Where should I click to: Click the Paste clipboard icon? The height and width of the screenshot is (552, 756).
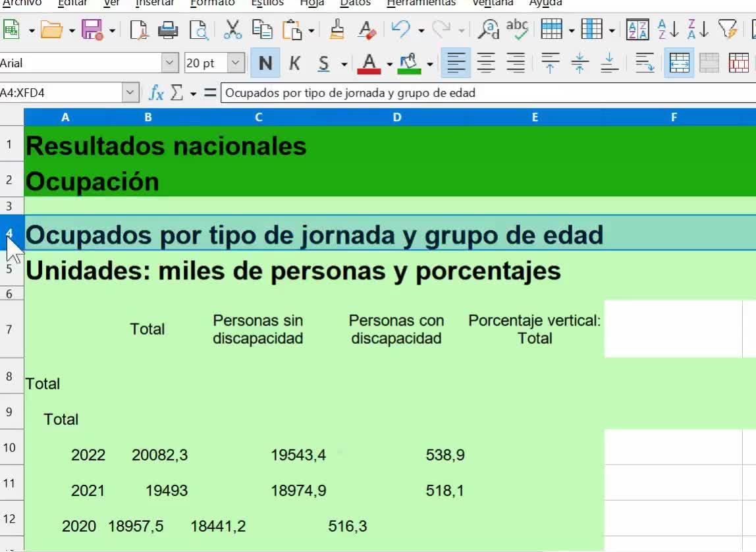292,30
